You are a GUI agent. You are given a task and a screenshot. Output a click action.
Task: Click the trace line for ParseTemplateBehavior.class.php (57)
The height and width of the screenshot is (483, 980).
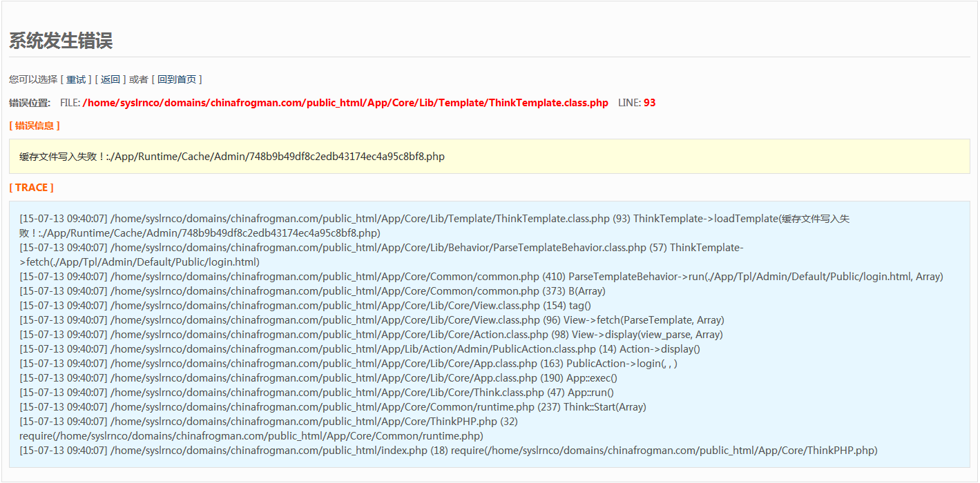[380, 248]
